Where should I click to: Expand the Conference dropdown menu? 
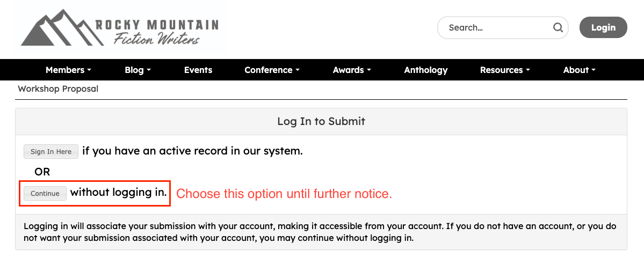point(272,70)
